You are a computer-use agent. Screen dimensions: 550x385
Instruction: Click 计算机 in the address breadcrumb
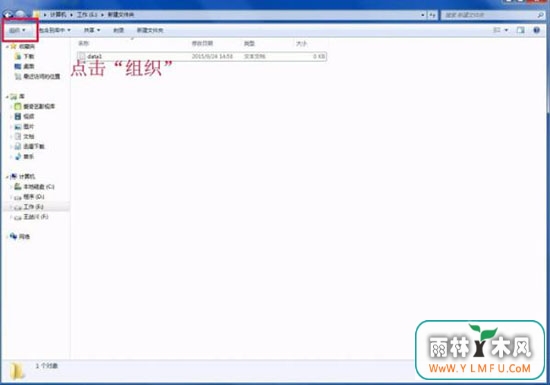tap(58, 14)
